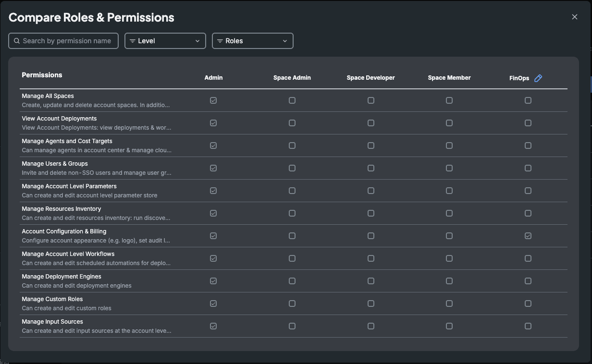Toggle Space Member checkbox for Manage Agents and Cost Targets
Screen dimensions: 592x364
coord(449,146)
